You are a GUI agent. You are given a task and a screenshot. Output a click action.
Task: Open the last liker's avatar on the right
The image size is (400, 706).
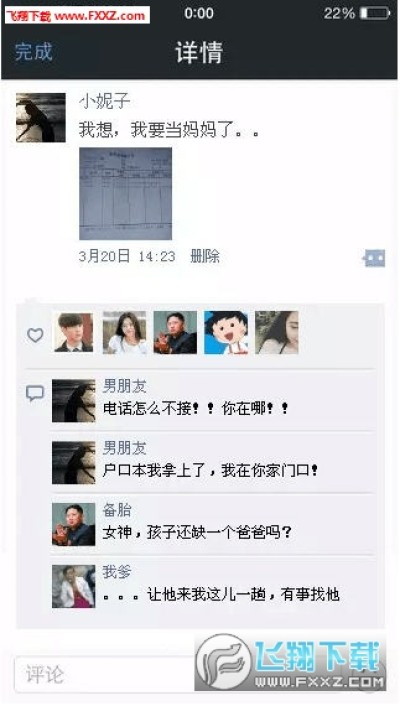(x=277, y=332)
